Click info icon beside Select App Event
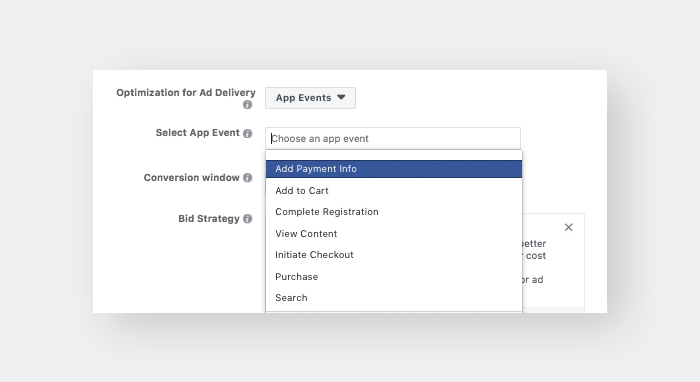 [247, 133]
